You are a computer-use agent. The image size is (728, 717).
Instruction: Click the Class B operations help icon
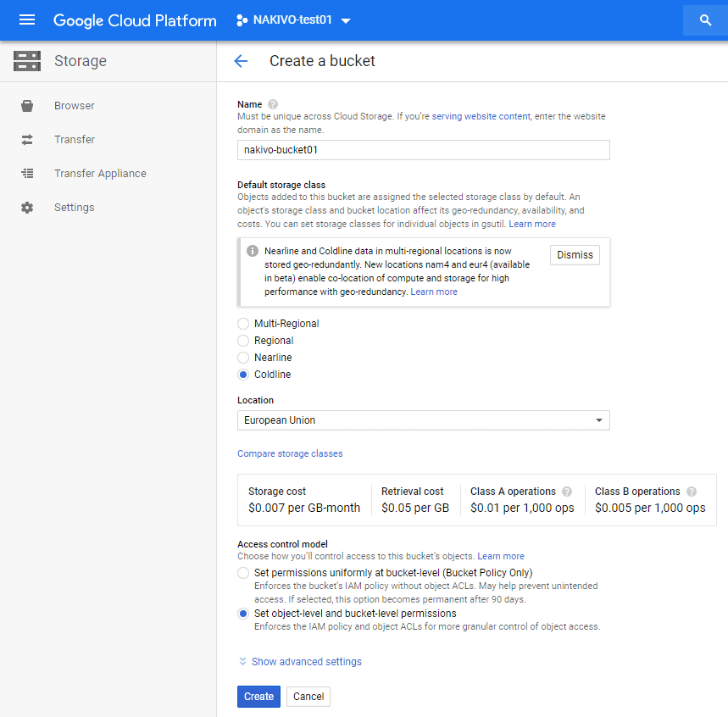tap(692, 492)
